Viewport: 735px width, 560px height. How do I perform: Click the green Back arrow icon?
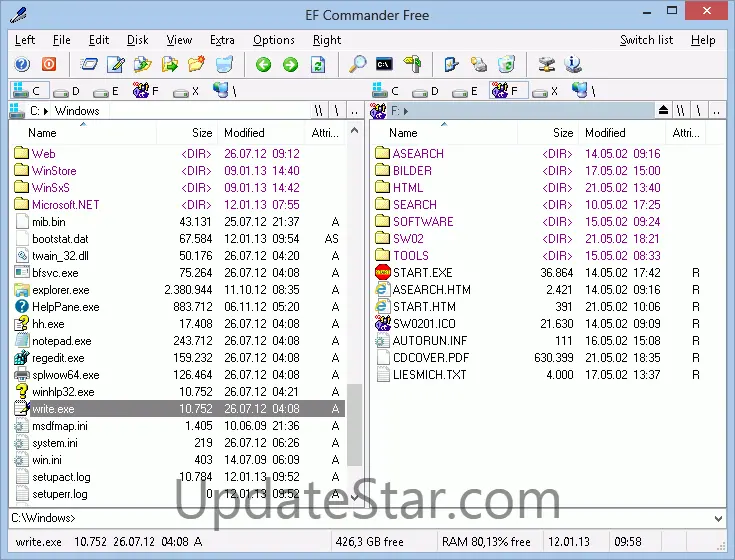click(x=263, y=64)
